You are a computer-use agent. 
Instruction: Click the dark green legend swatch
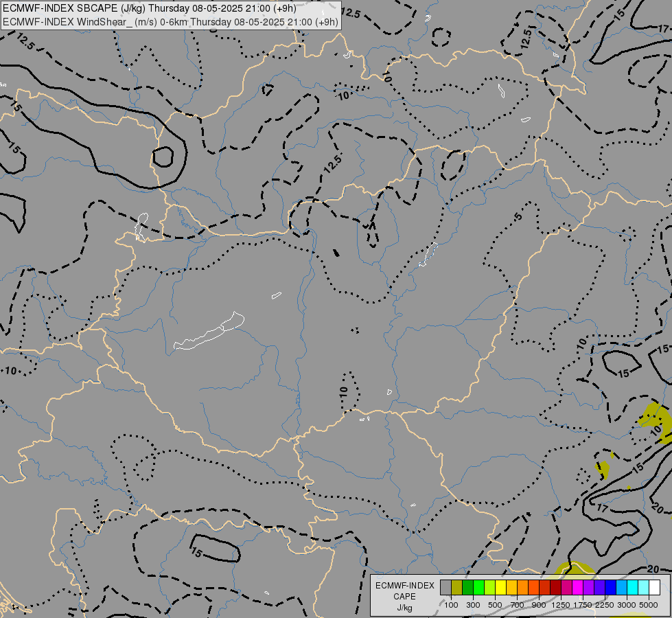pos(468,588)
